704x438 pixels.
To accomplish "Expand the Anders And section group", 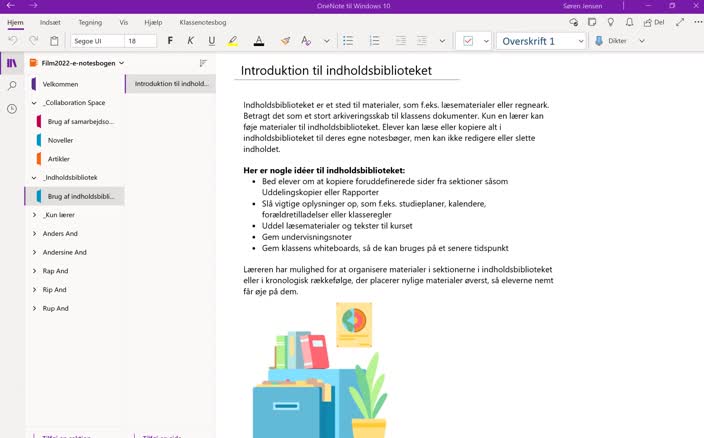I will pos(34,233).
